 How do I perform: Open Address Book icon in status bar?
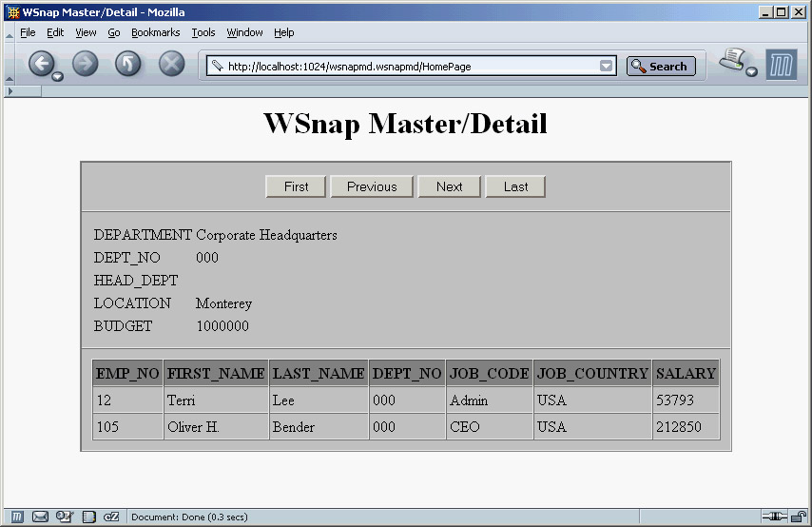88,517
